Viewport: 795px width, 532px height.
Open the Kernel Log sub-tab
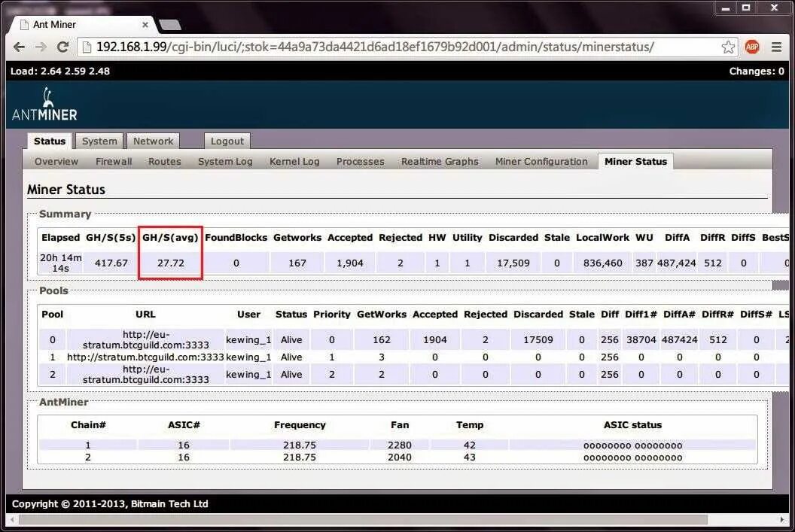pyautogui.click(x=294, y=162)
